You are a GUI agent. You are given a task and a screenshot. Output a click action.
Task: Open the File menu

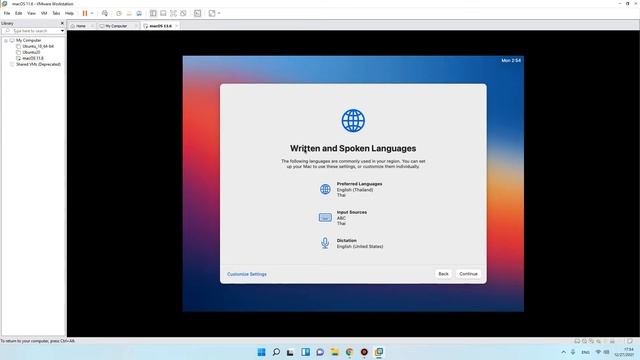pos(7,13)
